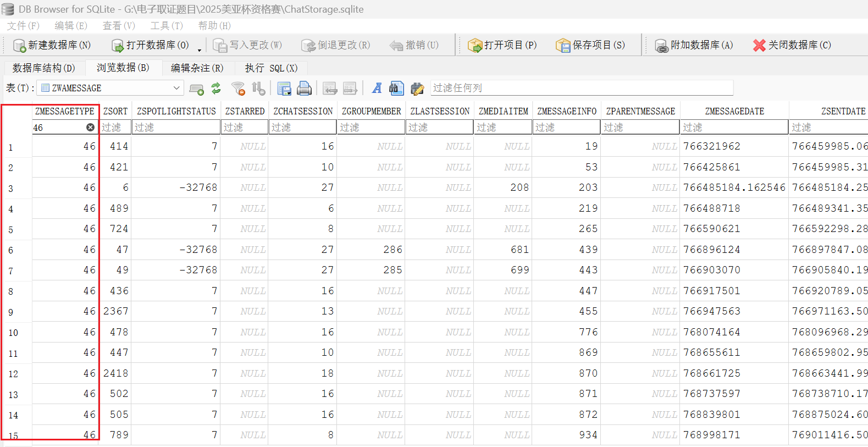This screenshot has width=868, height=447.
Task: Click the clear sorting icon
Action: click(258, 89)
